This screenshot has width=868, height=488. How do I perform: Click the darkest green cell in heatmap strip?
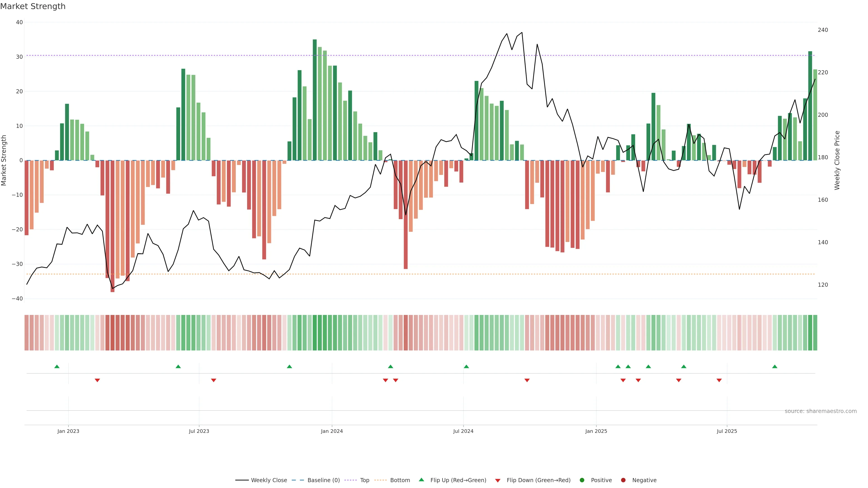(x=315, y=332)
